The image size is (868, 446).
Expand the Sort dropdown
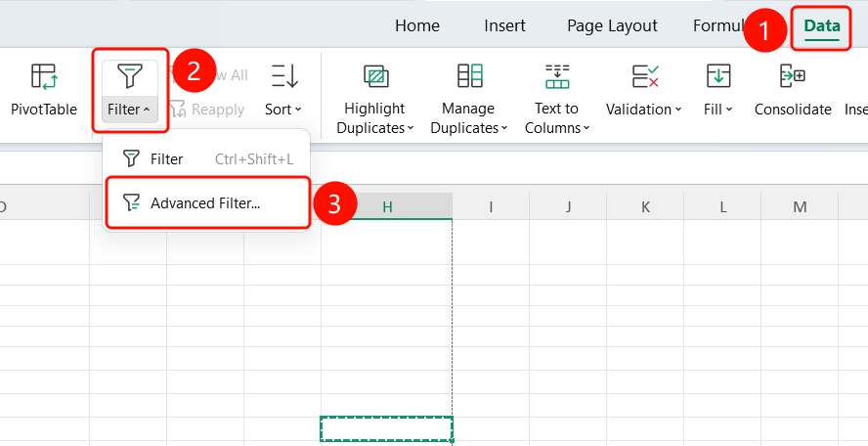pyautogui.click(x=298, y=110)
